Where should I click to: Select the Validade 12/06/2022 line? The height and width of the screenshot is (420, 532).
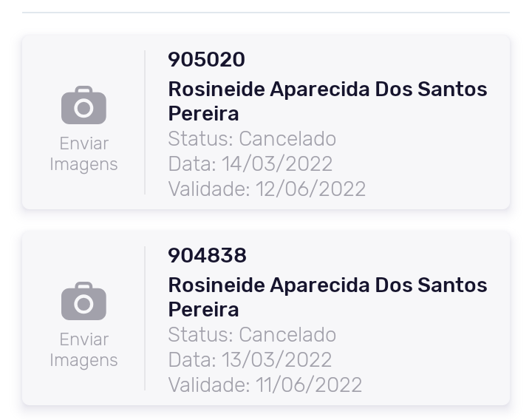coord(267,189)
